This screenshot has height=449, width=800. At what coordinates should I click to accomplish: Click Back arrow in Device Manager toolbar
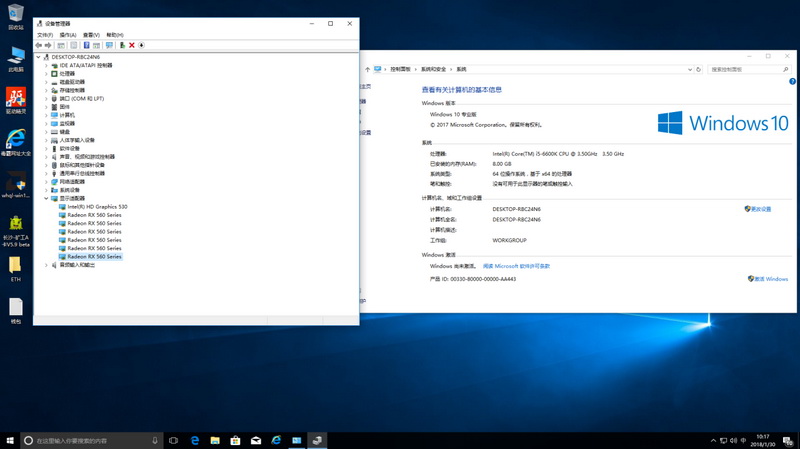pos(38,45)
